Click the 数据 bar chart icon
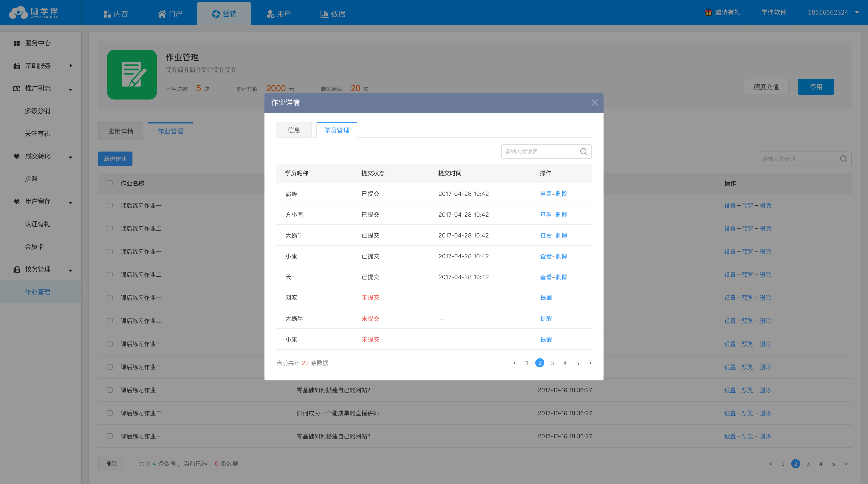 point(324,14)
